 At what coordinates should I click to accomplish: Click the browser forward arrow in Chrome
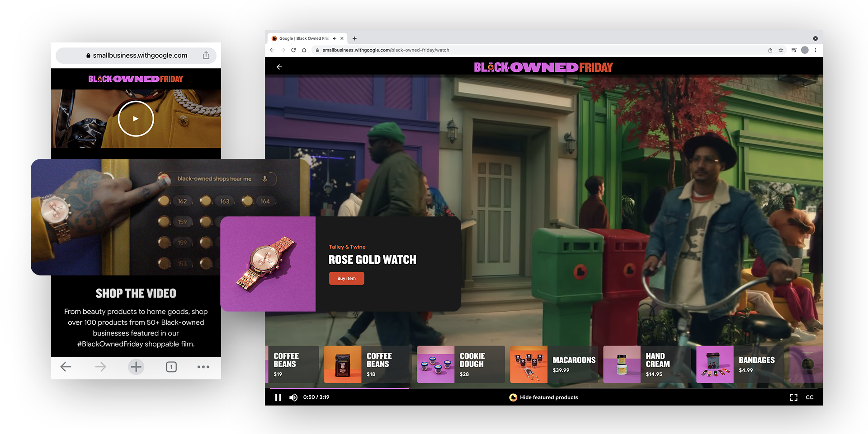[x=283, y=50]
